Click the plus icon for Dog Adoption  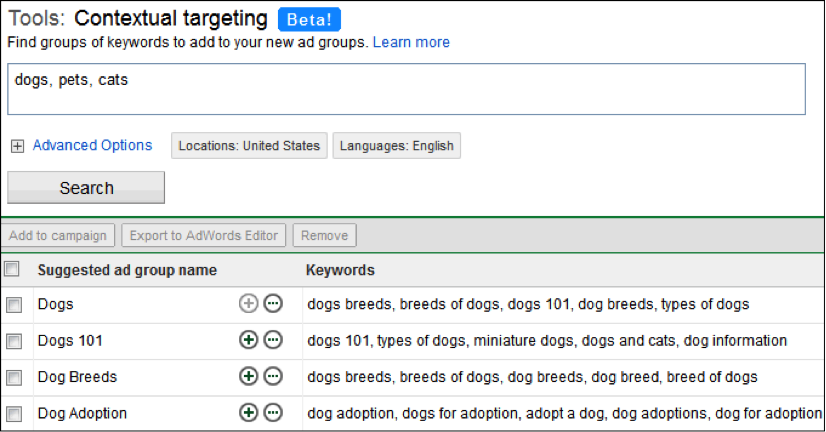[248, 413]
